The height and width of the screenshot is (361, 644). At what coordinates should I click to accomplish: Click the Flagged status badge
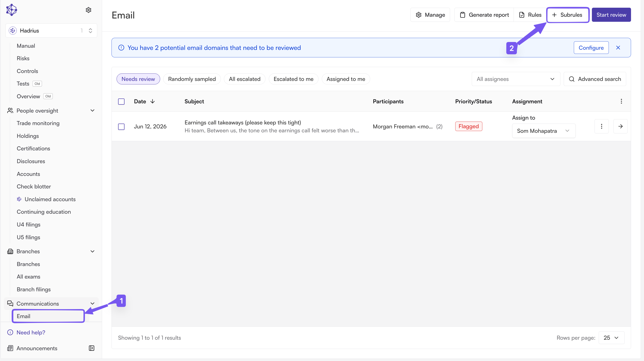(468, 126)
